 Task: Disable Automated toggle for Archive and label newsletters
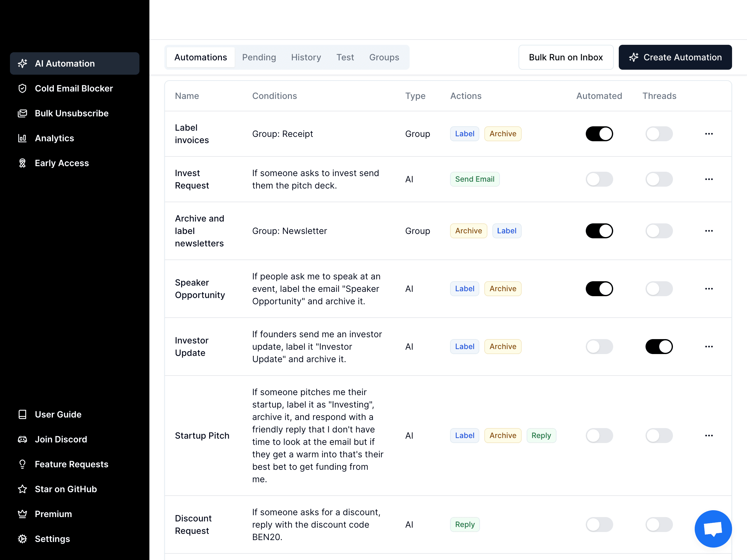(599, 231)
